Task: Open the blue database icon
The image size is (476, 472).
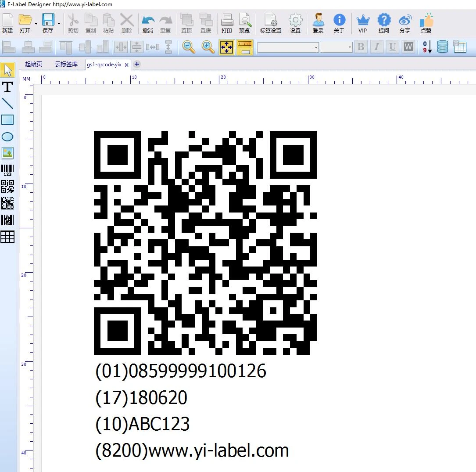Action: [443, 47]
